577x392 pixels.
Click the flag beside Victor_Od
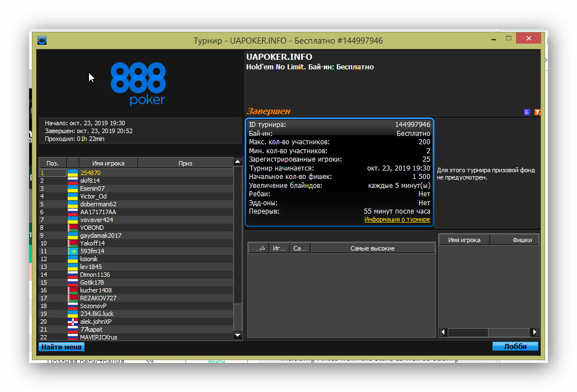73,196
